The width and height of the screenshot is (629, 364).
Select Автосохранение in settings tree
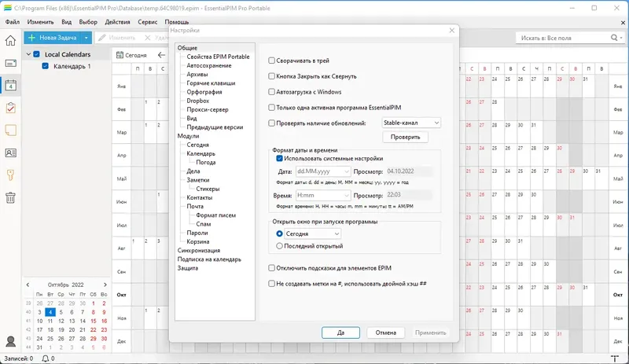(x=209, y=65)
